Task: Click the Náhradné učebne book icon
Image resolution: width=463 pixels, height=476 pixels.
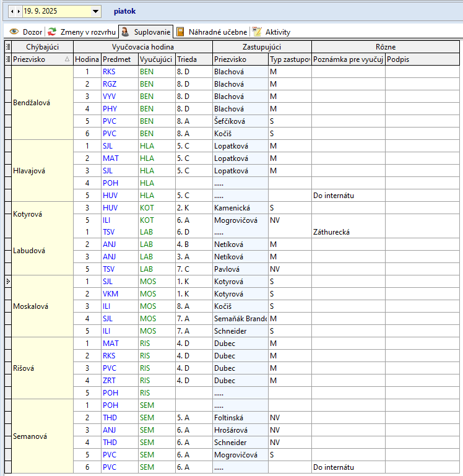Action: (180, 32)
